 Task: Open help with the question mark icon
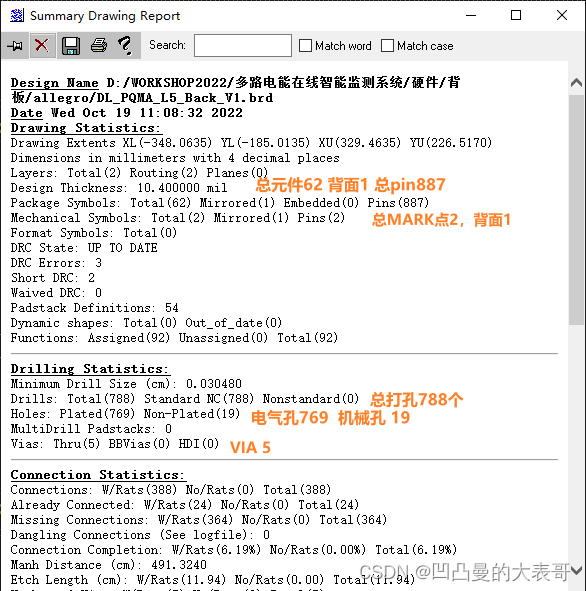coord(126,46)
